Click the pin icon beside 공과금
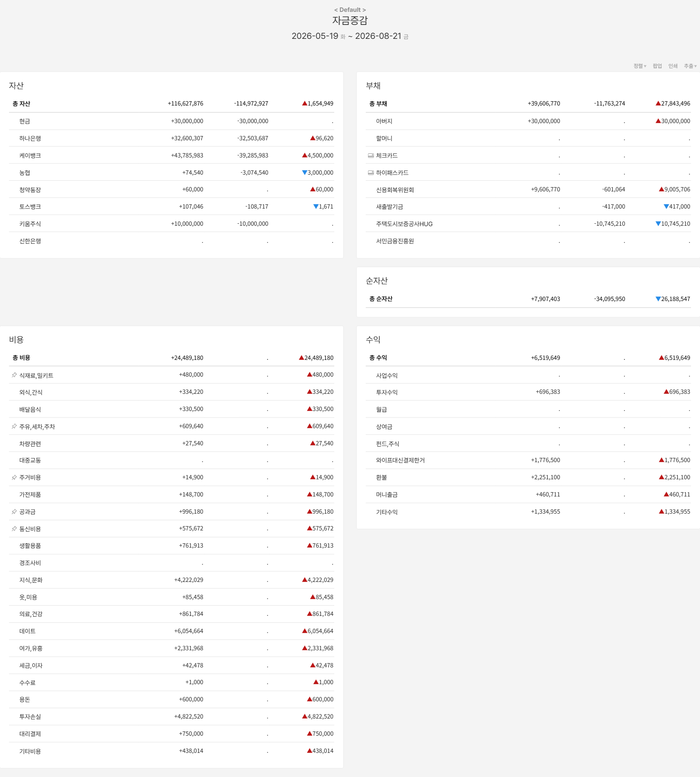The height and width of the screenshot is (777, 700). point(14,512)
